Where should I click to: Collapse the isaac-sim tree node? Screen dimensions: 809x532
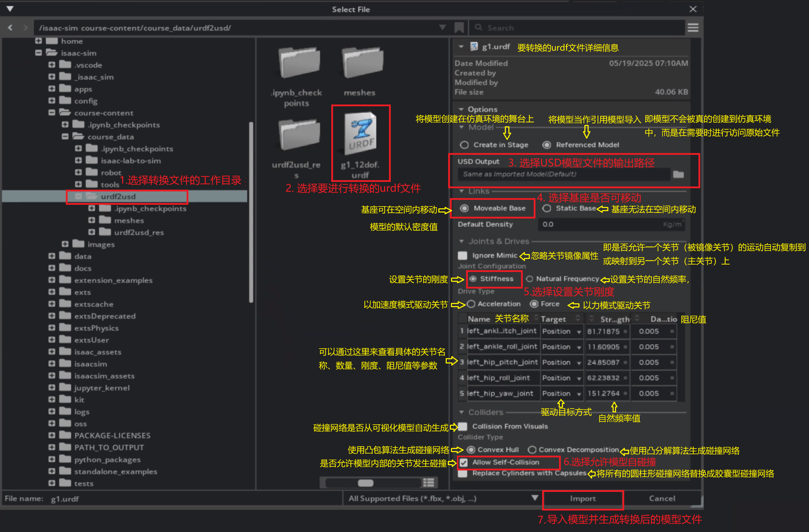click(39, 53)
